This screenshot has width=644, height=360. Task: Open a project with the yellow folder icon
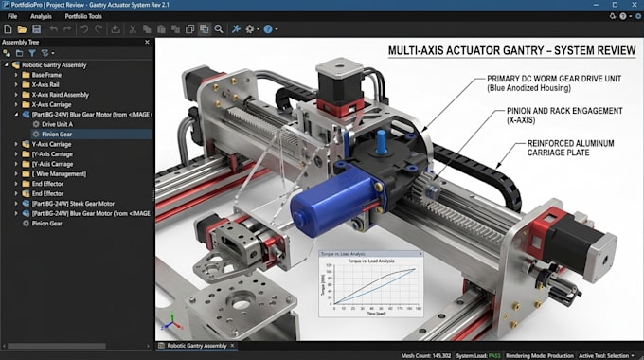click(x=22, y=29)
